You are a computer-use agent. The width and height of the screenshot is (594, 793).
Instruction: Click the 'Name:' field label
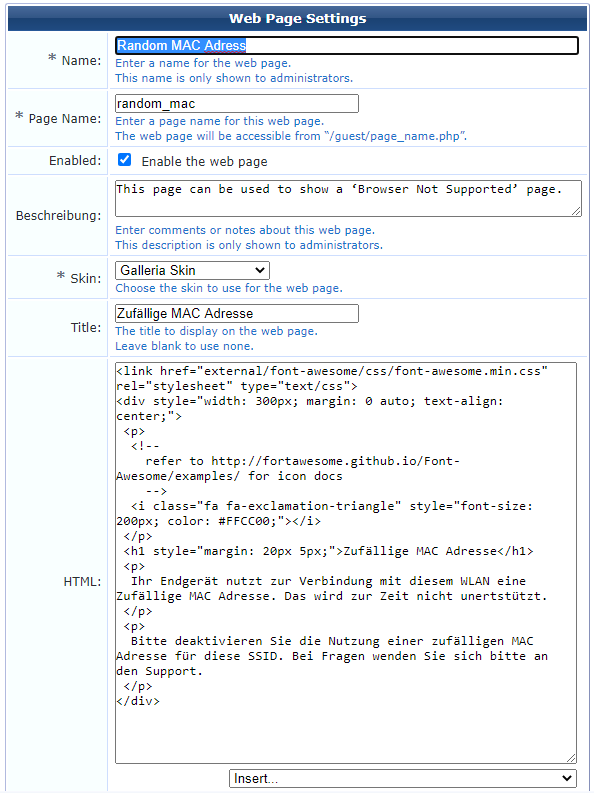81,61
